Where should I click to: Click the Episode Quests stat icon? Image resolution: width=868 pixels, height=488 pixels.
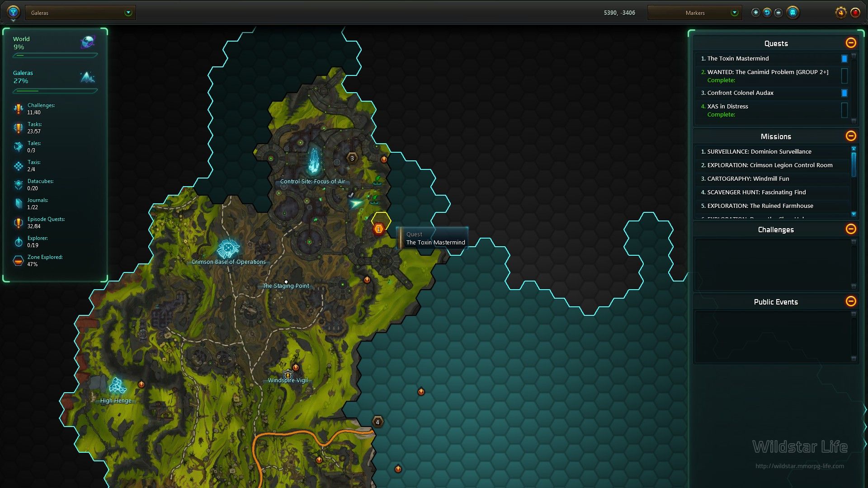18,223
